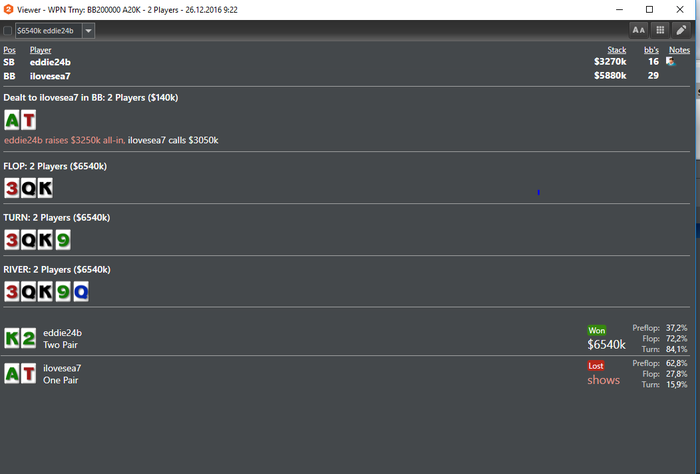This screenshot has height=474, width=700.
Task: Click the 16 bb's value
Action: pyautogui.click(x=654, y=62)
